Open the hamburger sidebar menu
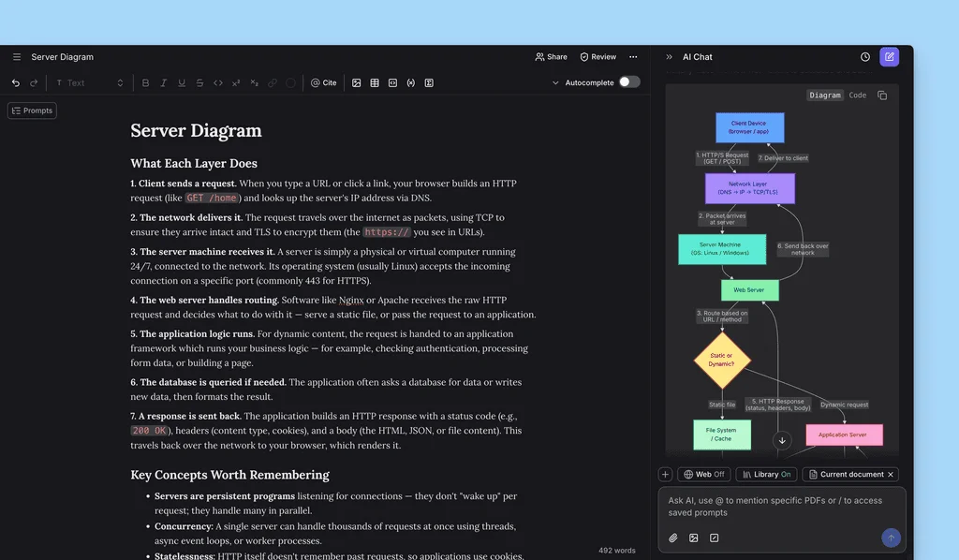This screenshot has width=959, height=560. [x=17, y=57]
